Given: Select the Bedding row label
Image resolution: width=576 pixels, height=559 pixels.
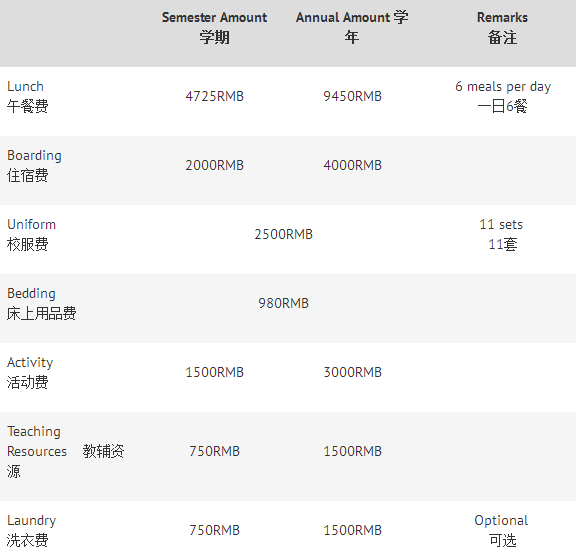Looking at the screenshot, I should [x=41, y=303].
